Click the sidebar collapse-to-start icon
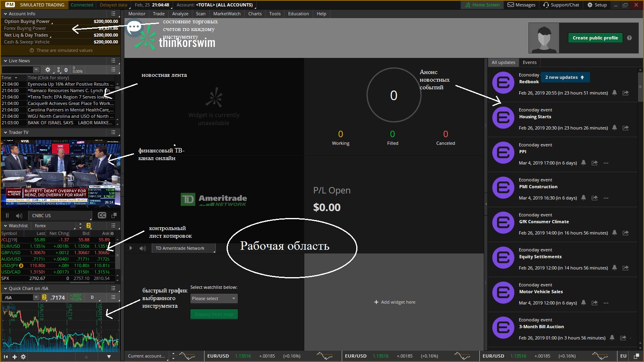 coord(6,357)
